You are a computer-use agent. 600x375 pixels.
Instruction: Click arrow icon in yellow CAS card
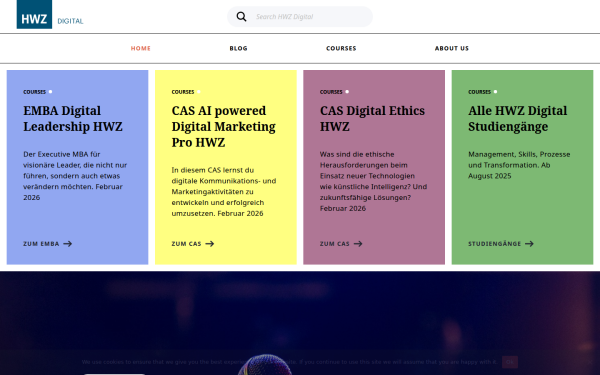point(210,244)
